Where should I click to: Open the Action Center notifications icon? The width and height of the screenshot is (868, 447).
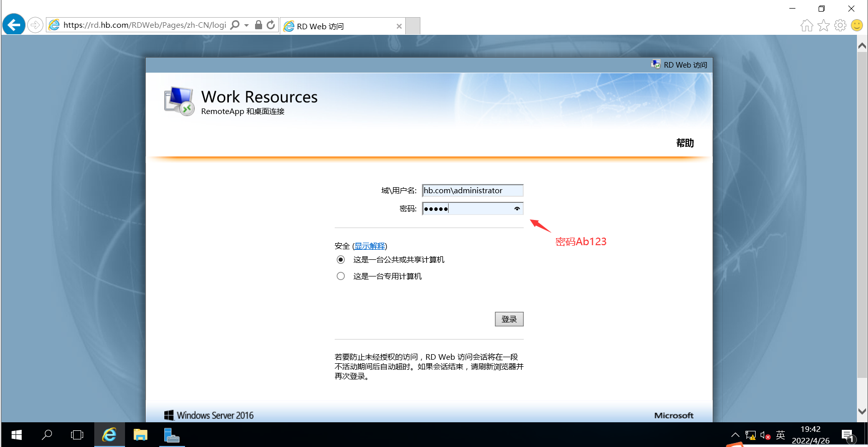847,435
